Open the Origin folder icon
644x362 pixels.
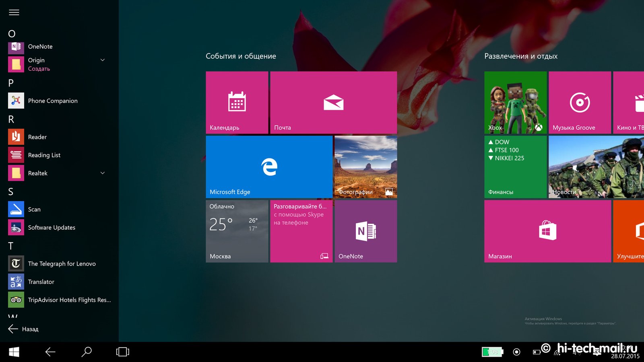click(x=16, y=64)
